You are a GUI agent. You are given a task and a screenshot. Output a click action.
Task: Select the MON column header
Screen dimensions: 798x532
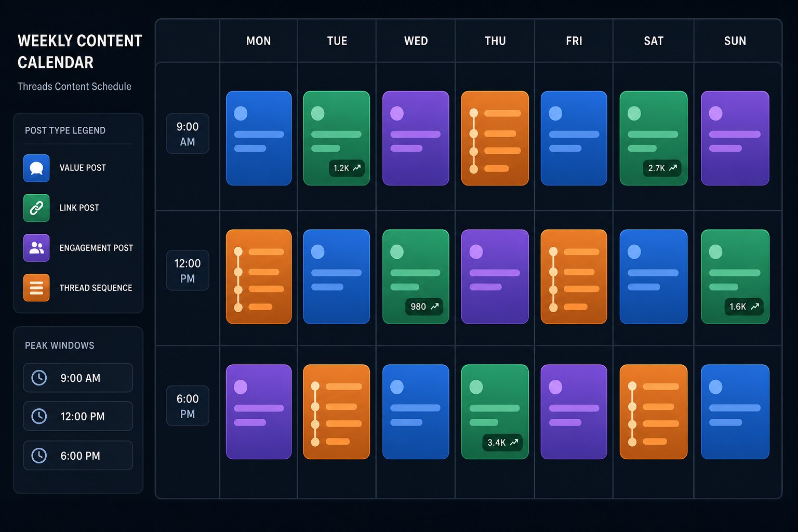(258, 41)
